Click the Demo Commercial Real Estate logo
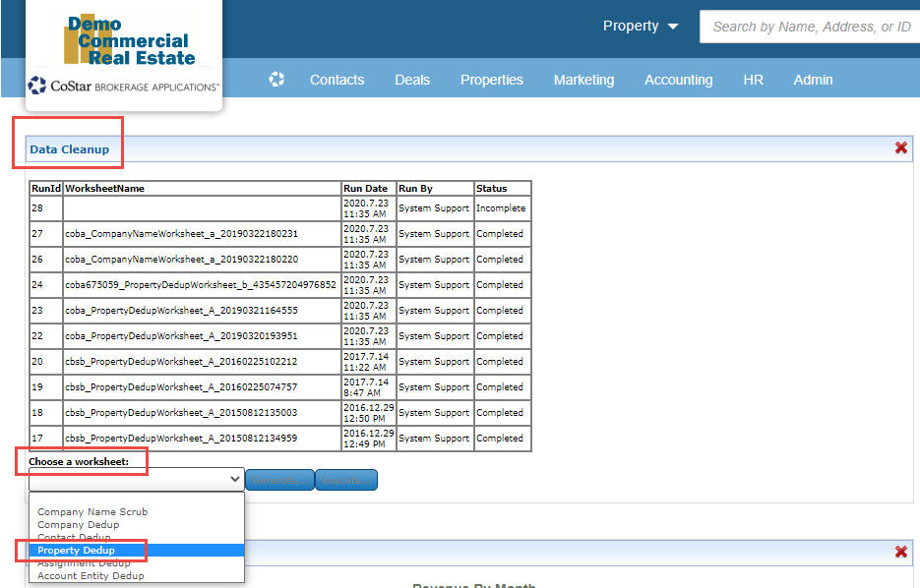920x588 pixels. [124, 41]
